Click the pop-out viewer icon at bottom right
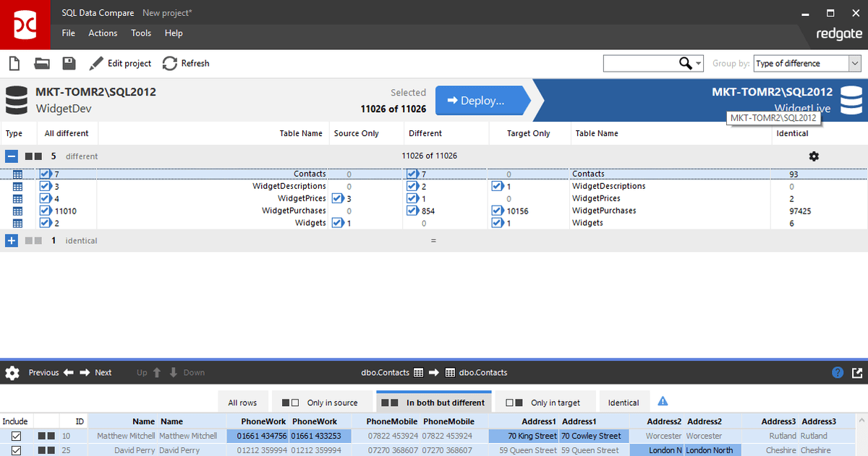Image resolution: width=868 pixels, height=456 pixels. tap(858, 372)
